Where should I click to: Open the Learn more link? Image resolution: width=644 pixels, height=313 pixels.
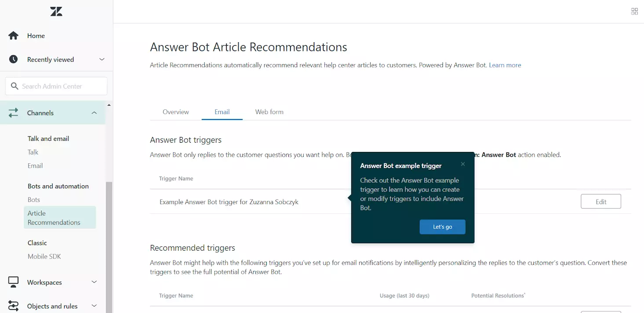(505, 65)
